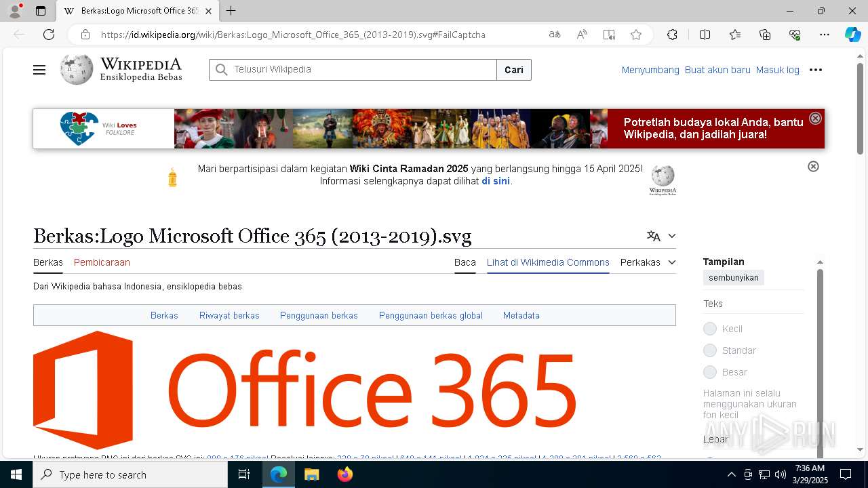The image size is (868, 488).
Task: Click the Wiki Cinta Ramadan lamp icon
Action: (x=172, y=177)
